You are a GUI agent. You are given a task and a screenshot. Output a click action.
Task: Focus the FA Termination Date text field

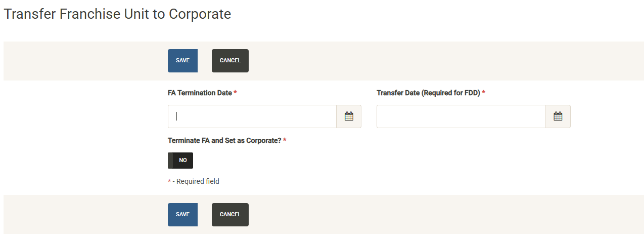click(252, 116)
